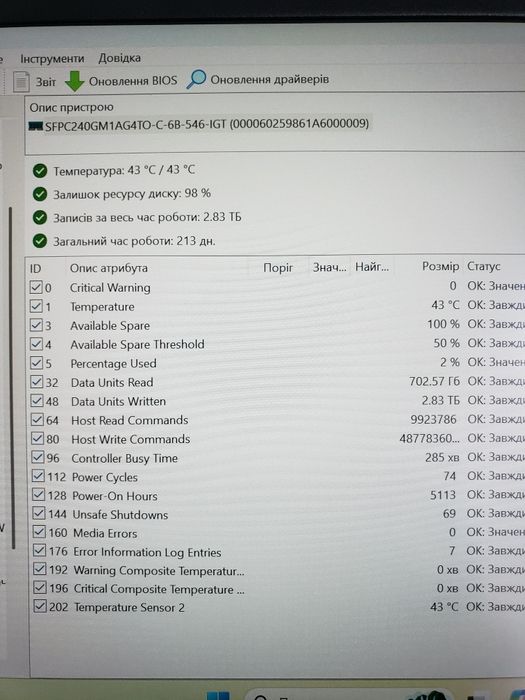525x700 pixels.
Task: Click the Media Errors attribute name
Action: 105,533
